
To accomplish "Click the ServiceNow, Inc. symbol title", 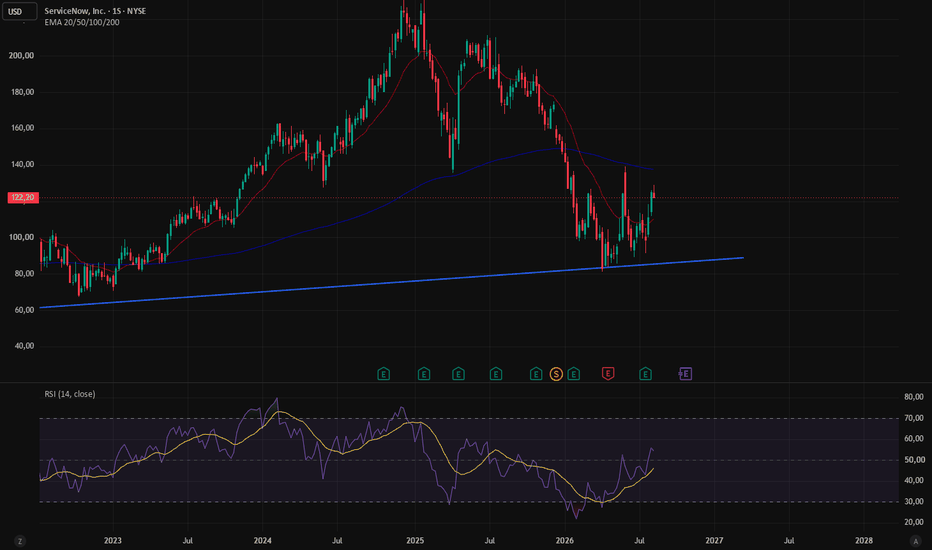I will pyautogui.click(x=95, y=11).
